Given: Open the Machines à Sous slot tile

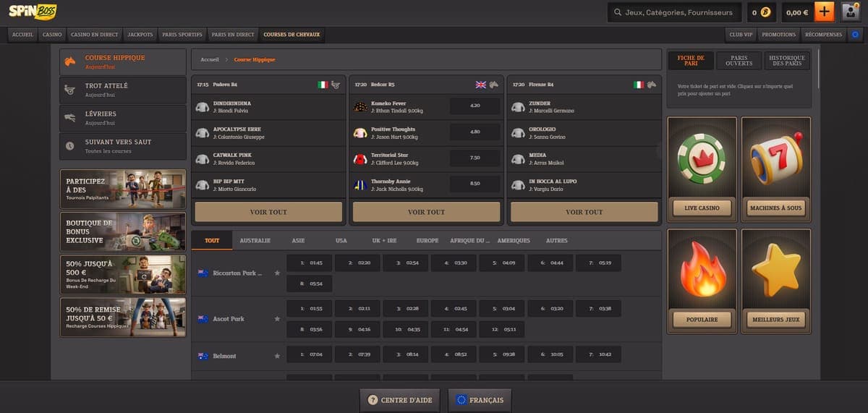Looking at the screenshot, I should [775, 169].
